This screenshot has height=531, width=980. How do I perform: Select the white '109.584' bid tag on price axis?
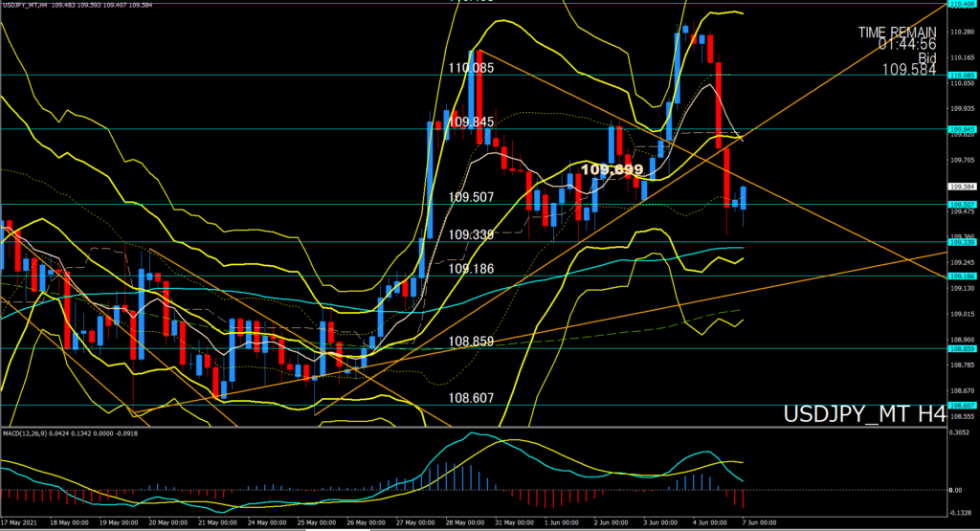point(963,187)
